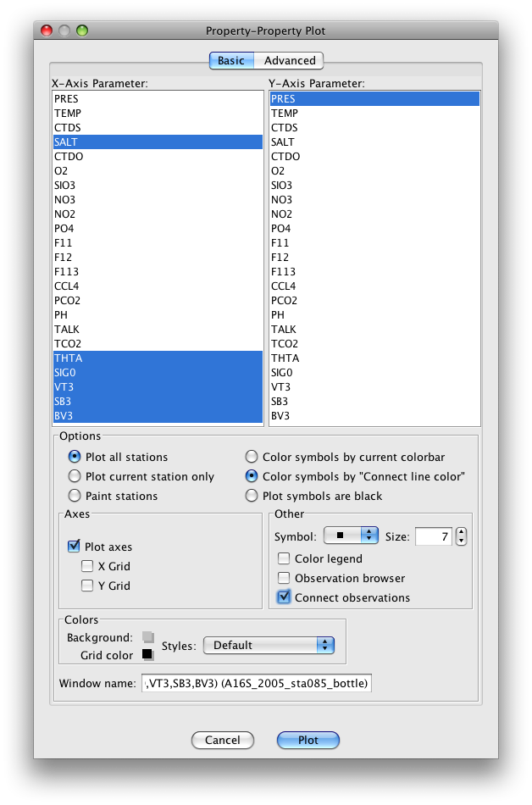
Task: Select CTDO in X-Axis list
Action: click(x=158, y=156)
